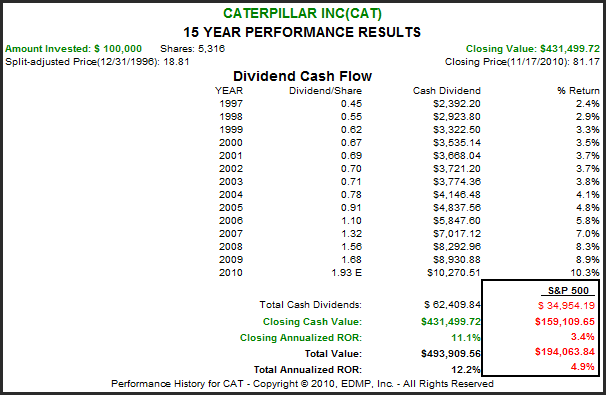The width and height of the screenshot is (606, 395).
Task: Select the 3.8% return value
Action: tap(587, 182)
